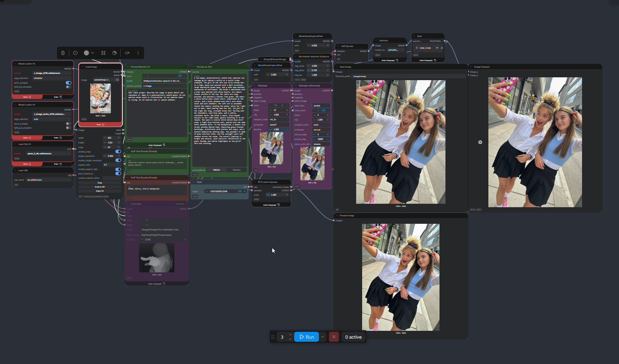Viewport: 619px width, 364px height.
Task: Open node info icon in selection toolbar
Action: coord(75,53)
